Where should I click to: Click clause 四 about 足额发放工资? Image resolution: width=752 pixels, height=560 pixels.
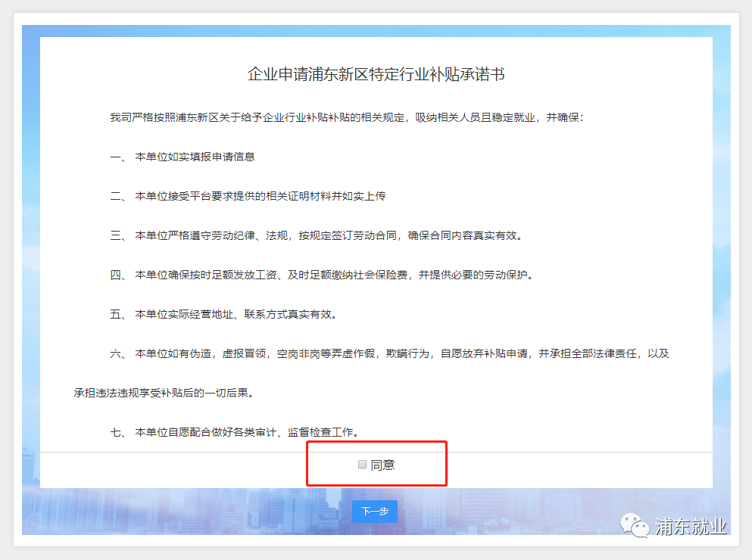pos(322,275)
